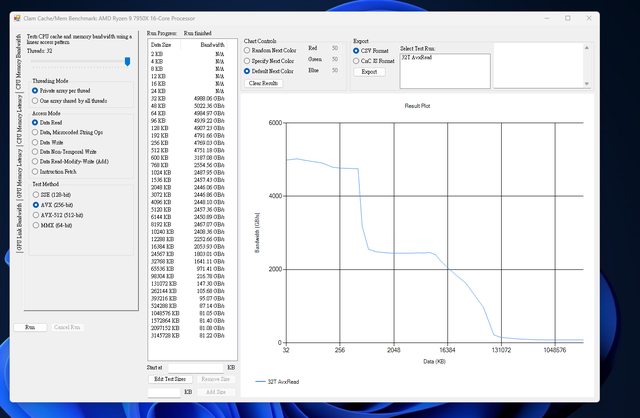Image resolution: width=640 pixels, height=418 pixels.
Task: Choose the SSE (128-bit) test method
Action: pyautogui.click(x=35, y=194)
